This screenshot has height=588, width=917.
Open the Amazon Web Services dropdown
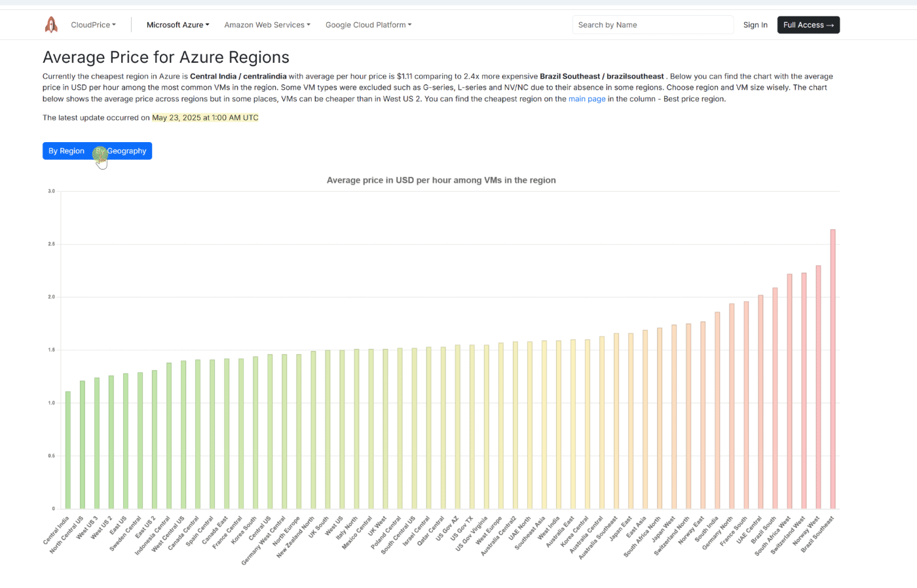pyautogui.click(x=267, y=25)
